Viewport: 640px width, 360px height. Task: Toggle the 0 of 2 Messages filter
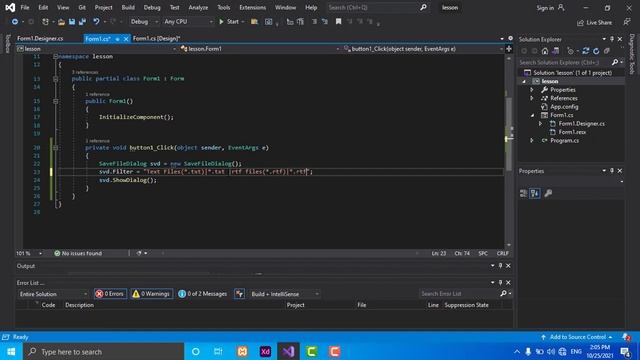(x=203, y=294)
